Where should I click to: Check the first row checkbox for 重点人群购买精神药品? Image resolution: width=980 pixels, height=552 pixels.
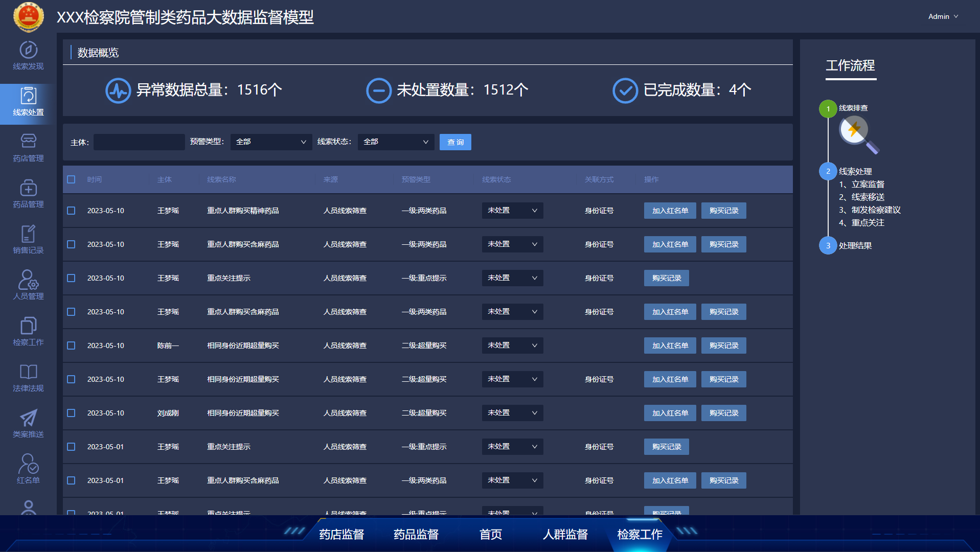71,211
